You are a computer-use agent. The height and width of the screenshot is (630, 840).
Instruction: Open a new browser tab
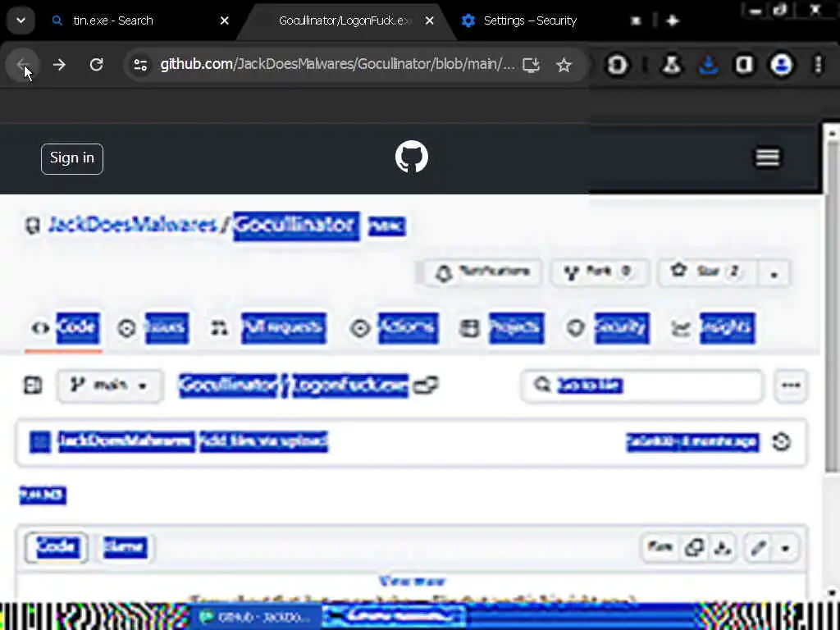(673, 21)
